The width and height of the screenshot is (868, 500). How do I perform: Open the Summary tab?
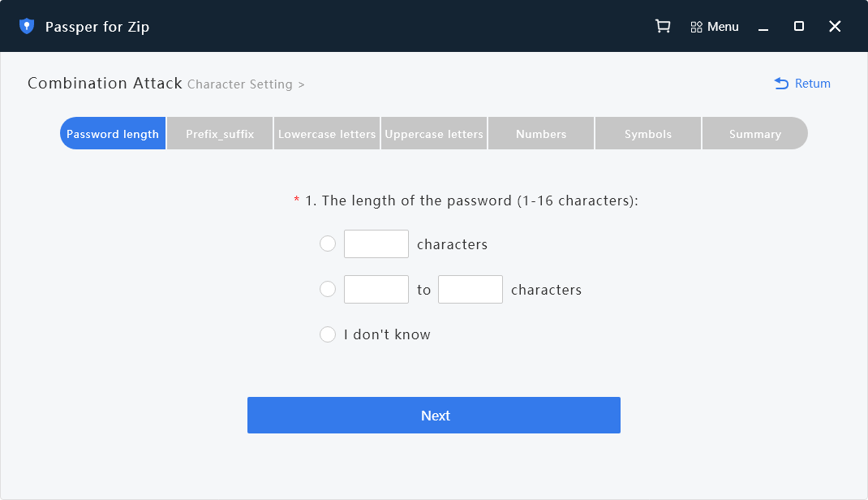coord(754,133)
